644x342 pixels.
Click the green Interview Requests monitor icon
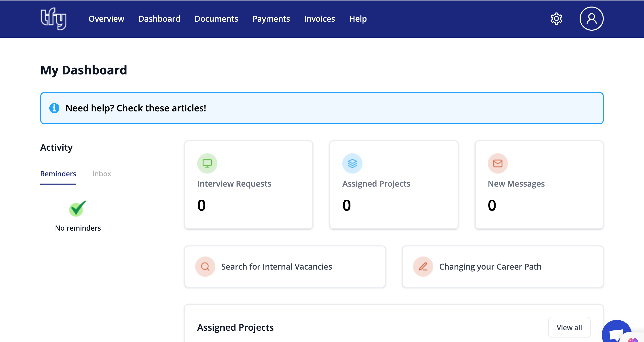(x=207, y=163)
